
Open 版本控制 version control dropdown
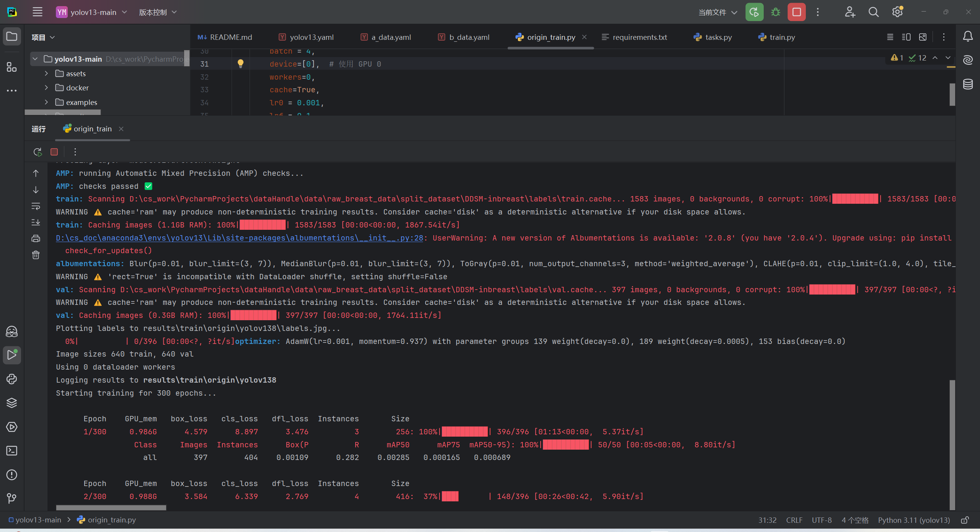[157, 12]
